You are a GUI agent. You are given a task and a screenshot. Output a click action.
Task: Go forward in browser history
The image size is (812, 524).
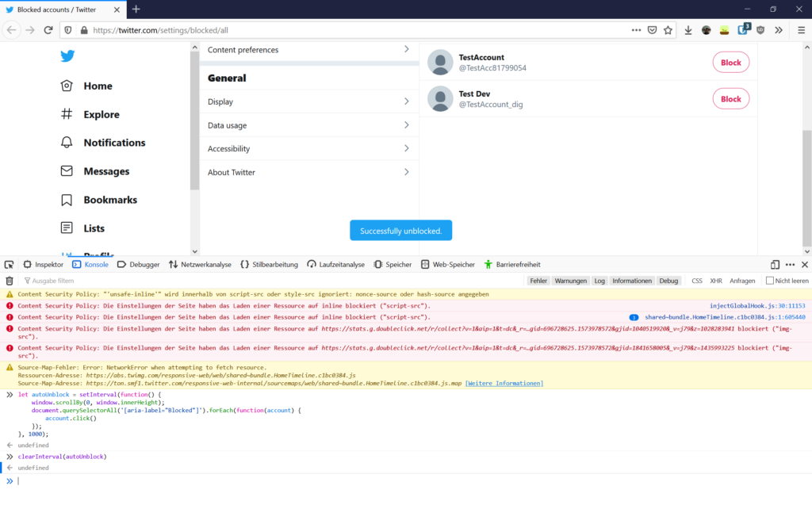click(30, 30)
